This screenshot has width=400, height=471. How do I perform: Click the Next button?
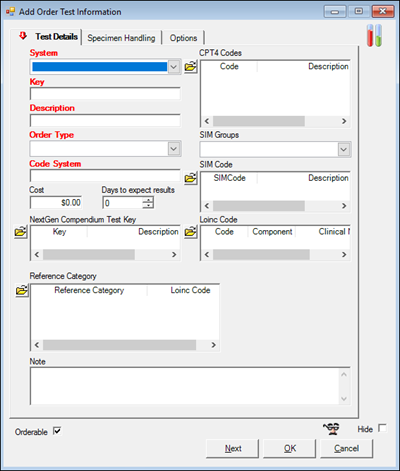tap(232, 448)
